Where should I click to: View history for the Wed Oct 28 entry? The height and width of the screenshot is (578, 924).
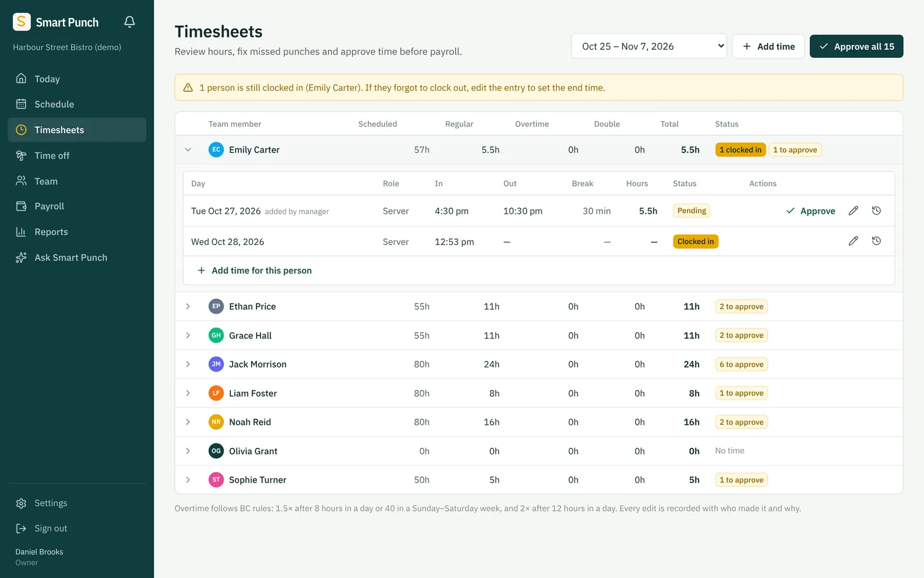[876, 241]
